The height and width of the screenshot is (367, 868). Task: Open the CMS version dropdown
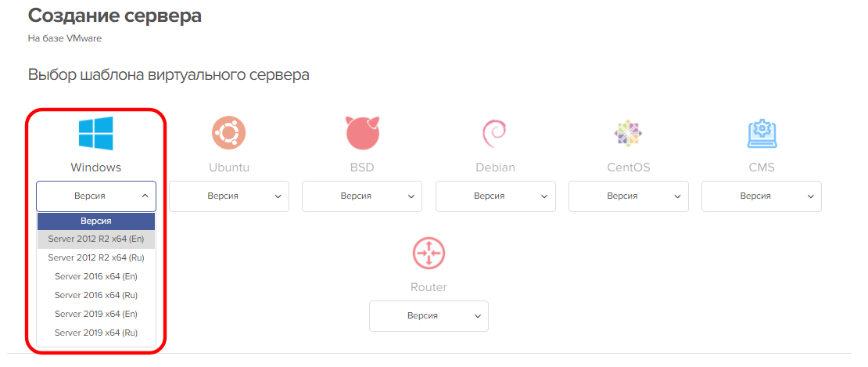(761, 196)
